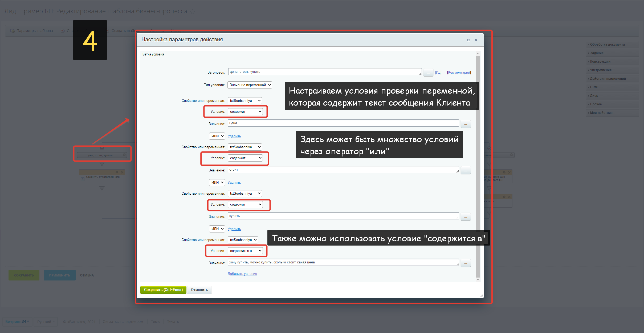This screenshot has width=644, height=333.
Task: Open the 'содержится в' condition dropdown
Action: (x=245, y=251)
